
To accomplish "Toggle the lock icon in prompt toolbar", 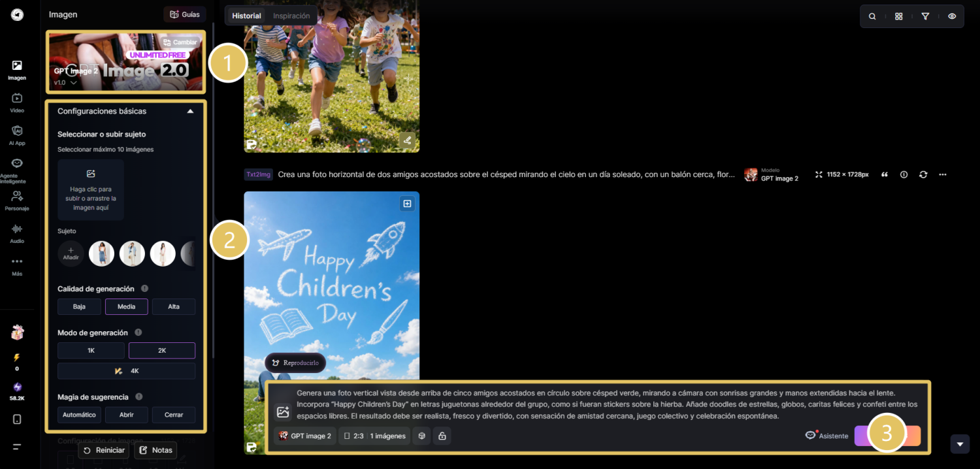I will point(442,436).
